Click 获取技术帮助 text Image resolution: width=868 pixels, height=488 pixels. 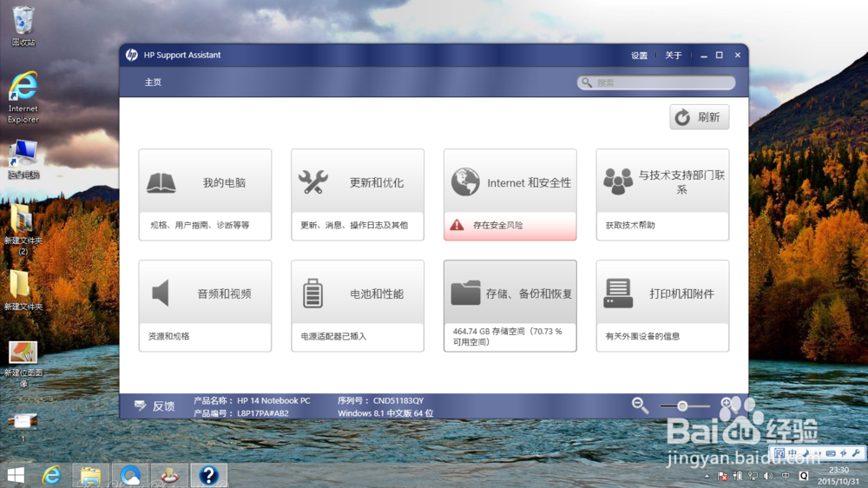click(x=630, y=225)
